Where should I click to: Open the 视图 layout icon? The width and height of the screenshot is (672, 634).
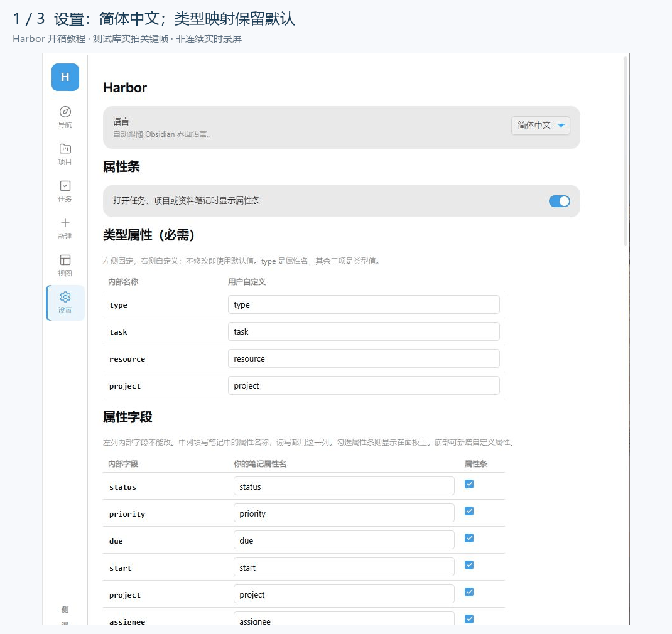point(65,260)
